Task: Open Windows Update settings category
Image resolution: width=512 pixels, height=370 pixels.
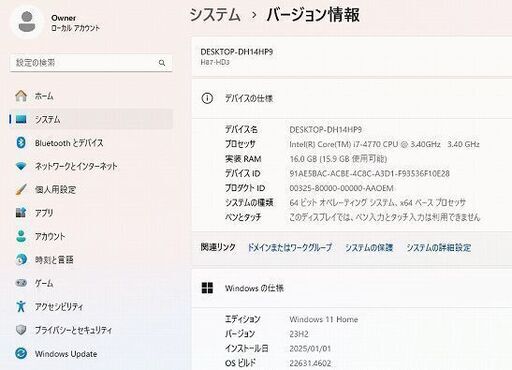Action: pos(91,353)
